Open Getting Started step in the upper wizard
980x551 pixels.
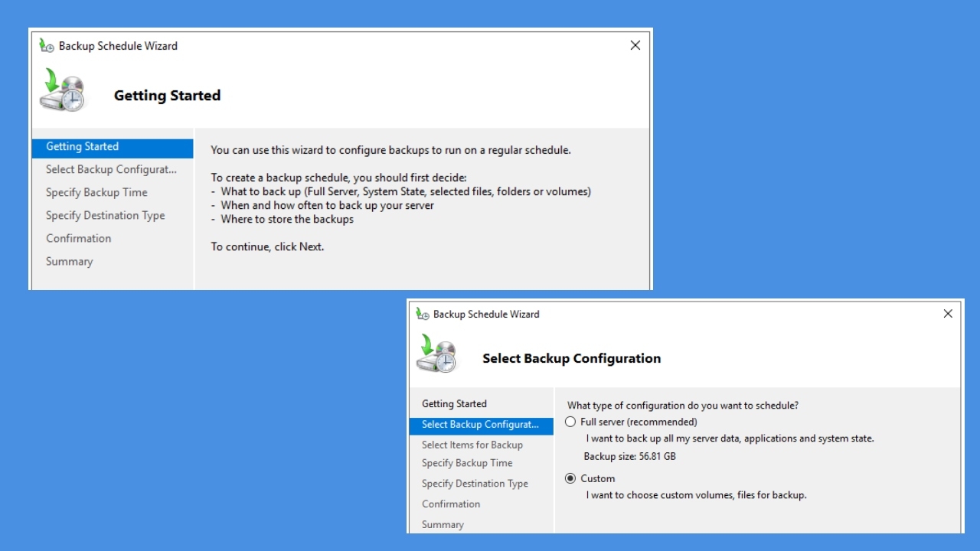tap(113, 147)
